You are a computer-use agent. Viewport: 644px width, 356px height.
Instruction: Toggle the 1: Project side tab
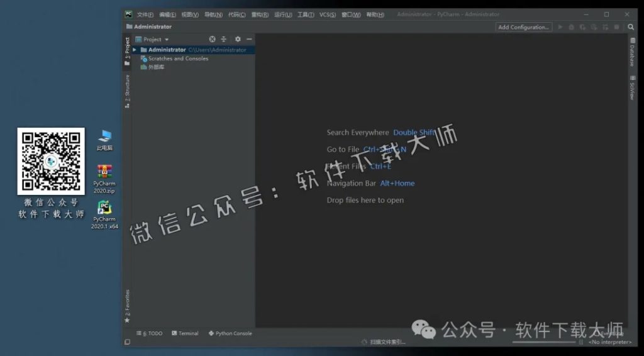[127, 51]
